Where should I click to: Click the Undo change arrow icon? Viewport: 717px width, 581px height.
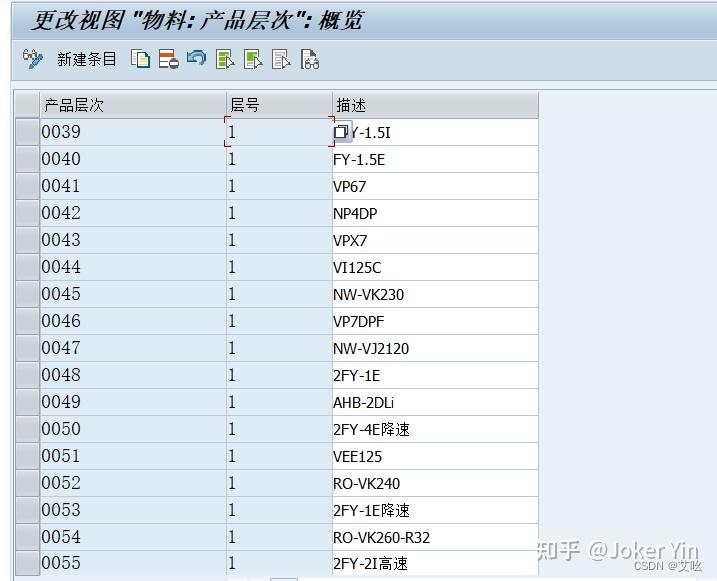(x=197, y=59)
